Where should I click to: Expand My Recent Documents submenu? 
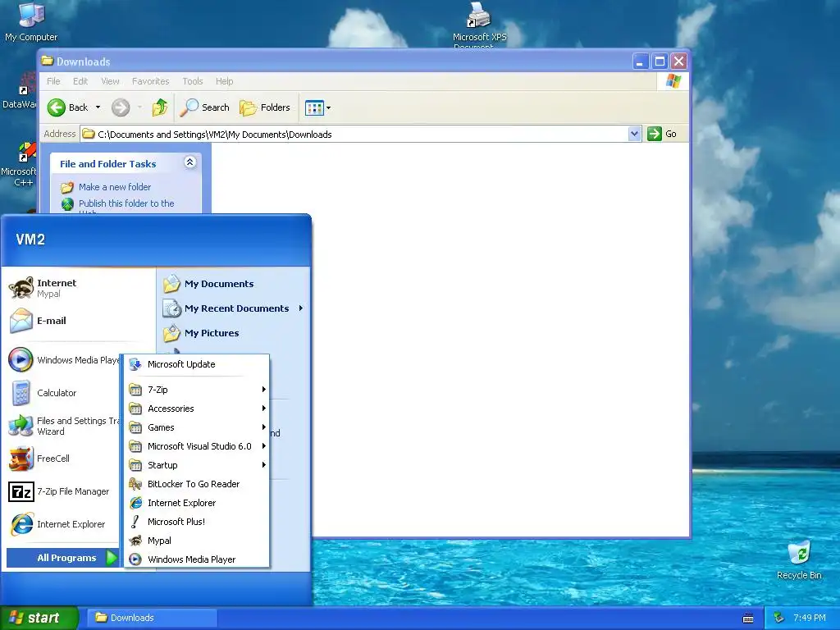(x=234, y=308)
